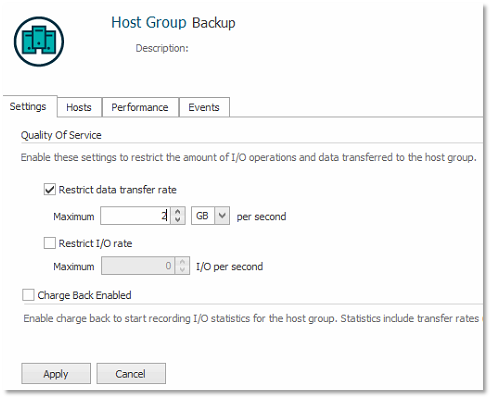Click the Apply button
Viewport: 492px width, 399px height.
[56, 374]
